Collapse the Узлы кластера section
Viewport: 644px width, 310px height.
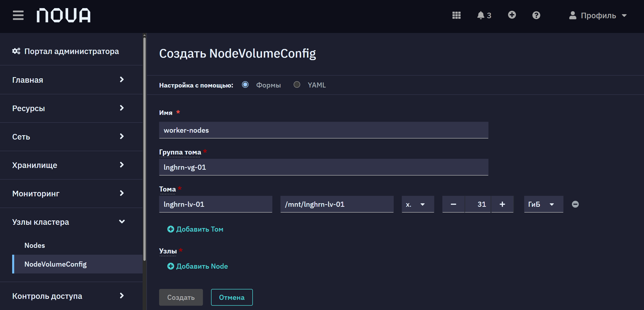point(71,222)
